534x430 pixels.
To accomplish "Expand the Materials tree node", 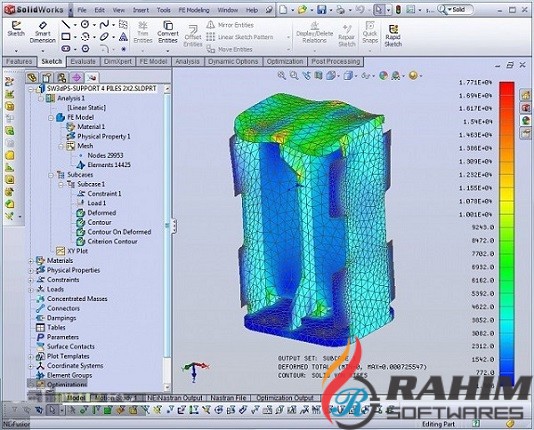I will (31, 261).
